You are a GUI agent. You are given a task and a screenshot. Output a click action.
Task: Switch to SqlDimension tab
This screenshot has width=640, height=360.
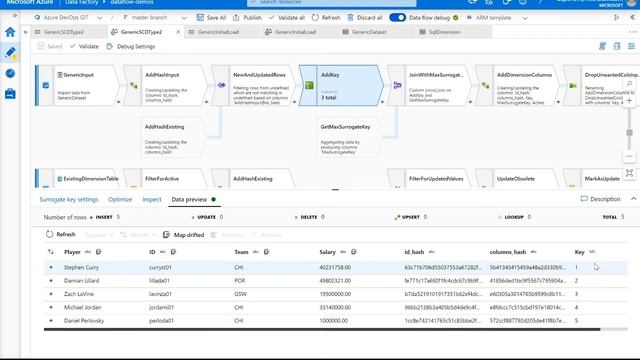point(444,32)
